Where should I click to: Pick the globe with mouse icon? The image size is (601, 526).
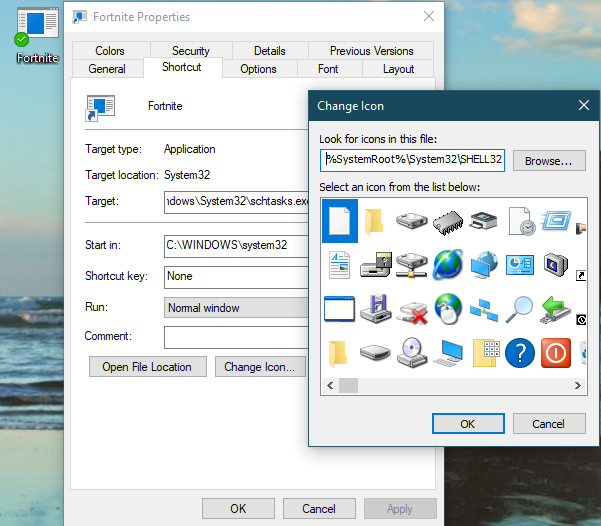[x=448, y=309]
